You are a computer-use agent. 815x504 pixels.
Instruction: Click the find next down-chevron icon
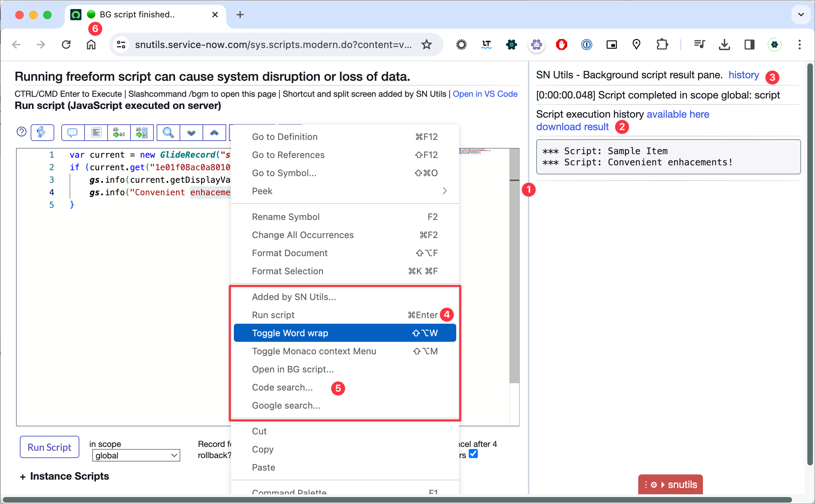click(191, 133)
